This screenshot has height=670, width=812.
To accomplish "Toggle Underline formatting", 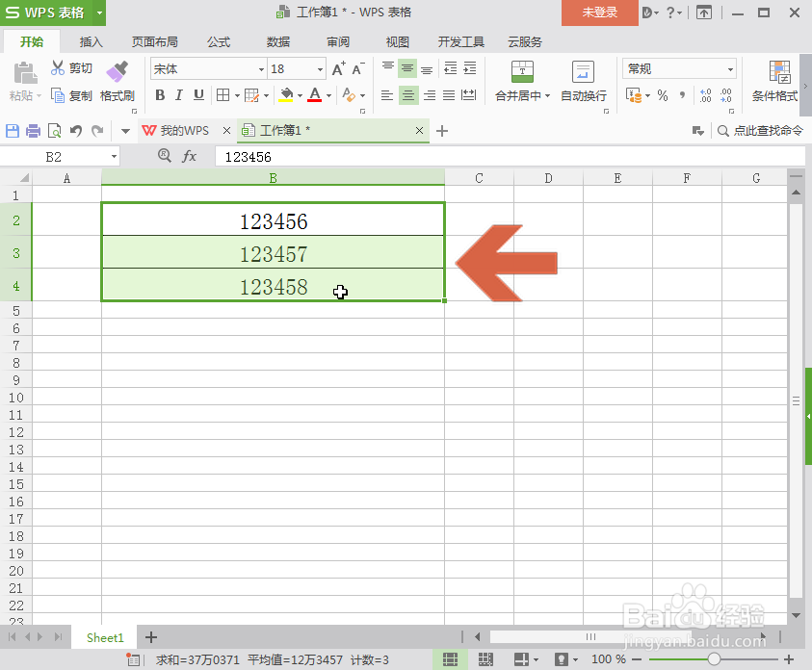I will tap(198, 95).
